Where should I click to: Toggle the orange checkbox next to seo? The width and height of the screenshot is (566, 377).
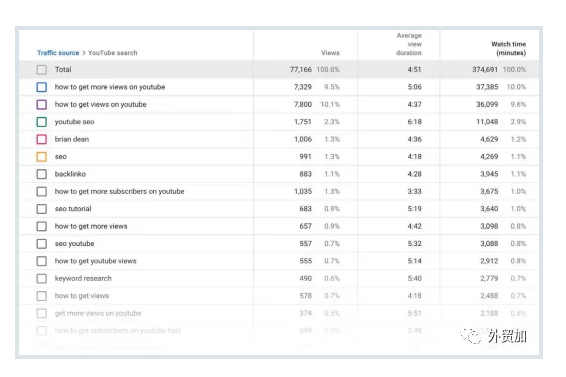pyautogui.click(x=42, y=157)
